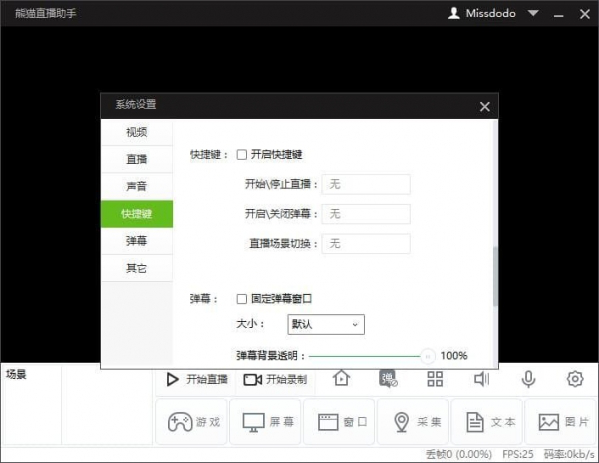Click the FPS:25 status text
The image size is (599, 463).
click(x=518, y=454)
